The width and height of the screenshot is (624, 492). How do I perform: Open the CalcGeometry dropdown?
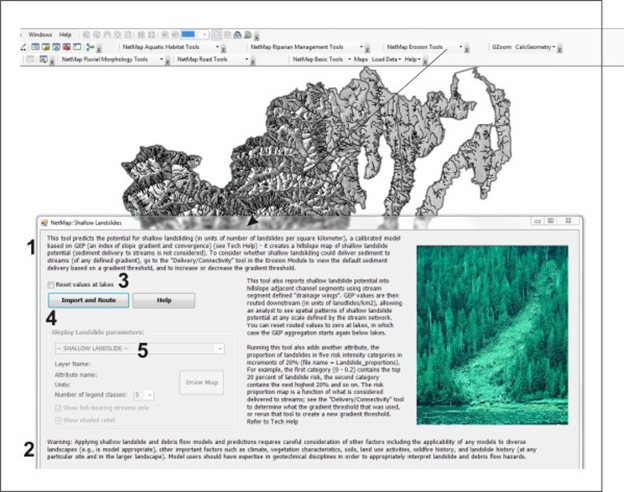pos(537,46)
